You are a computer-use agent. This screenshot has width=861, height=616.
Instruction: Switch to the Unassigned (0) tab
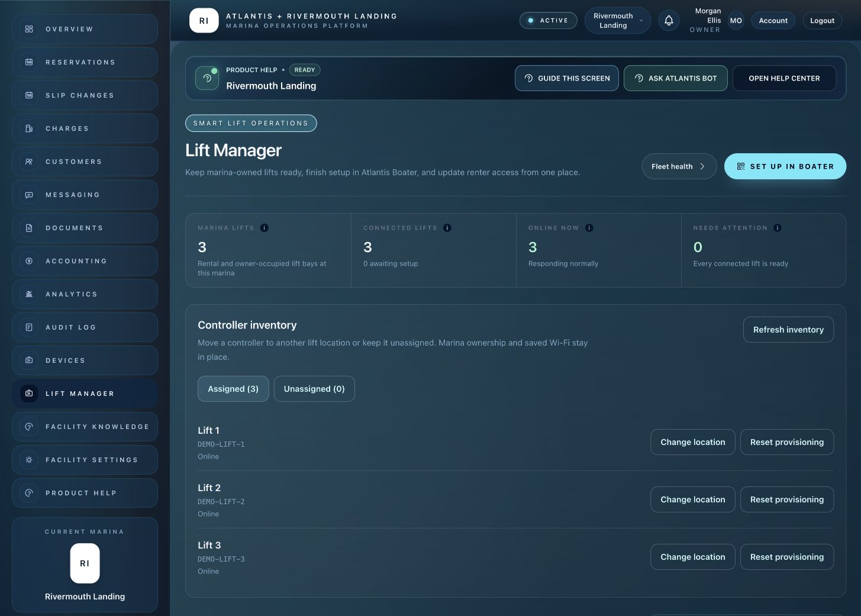[x=314, y=389]
